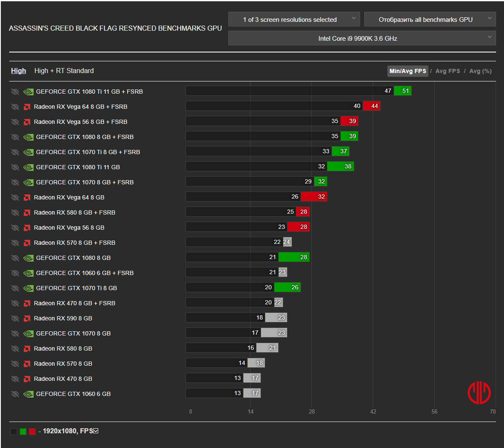Hide Radeon RX 570 8 GB (no FSRB) via eye icon

15,364
